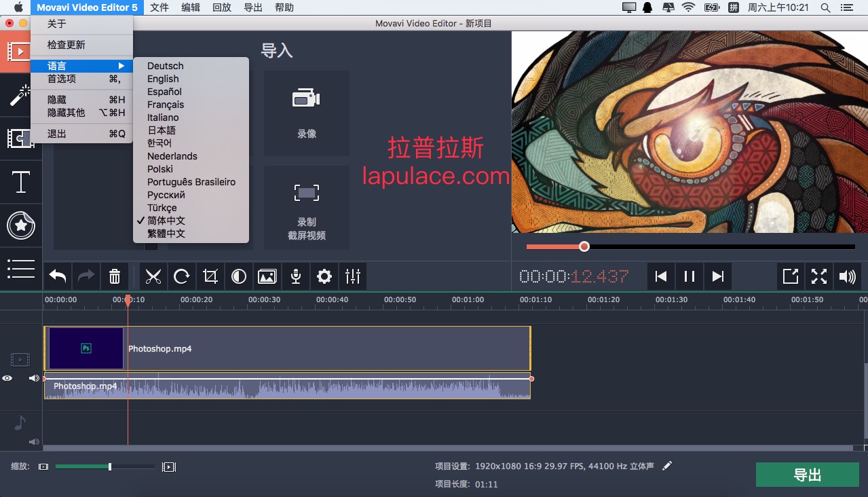The image size is (868, 497).
Task: Skip to next frame
Action: click(718, 276)
